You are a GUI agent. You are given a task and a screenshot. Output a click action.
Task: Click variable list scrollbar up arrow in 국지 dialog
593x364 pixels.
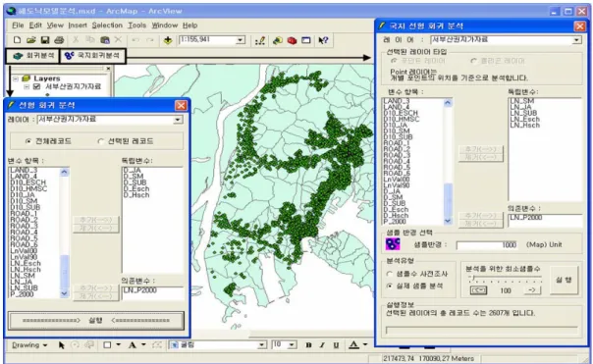(x=448, y=103)
